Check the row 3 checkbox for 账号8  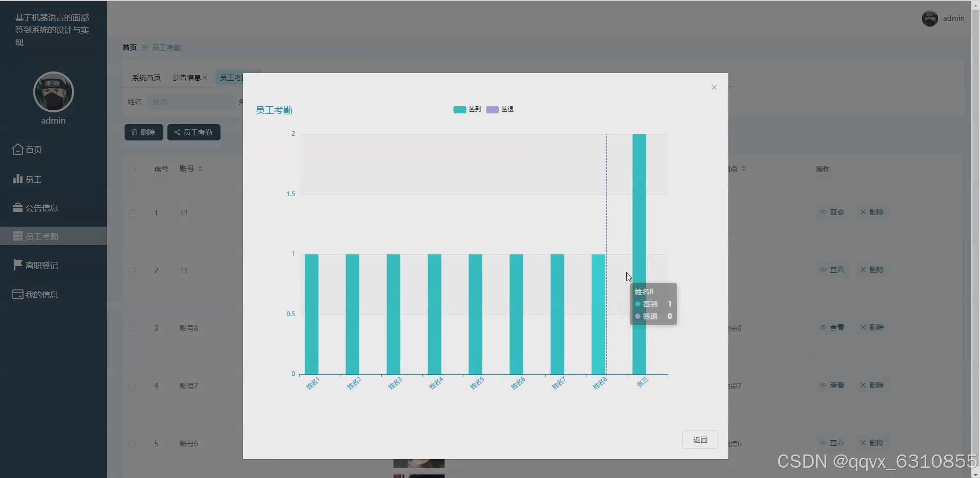(x=133, y=328)
